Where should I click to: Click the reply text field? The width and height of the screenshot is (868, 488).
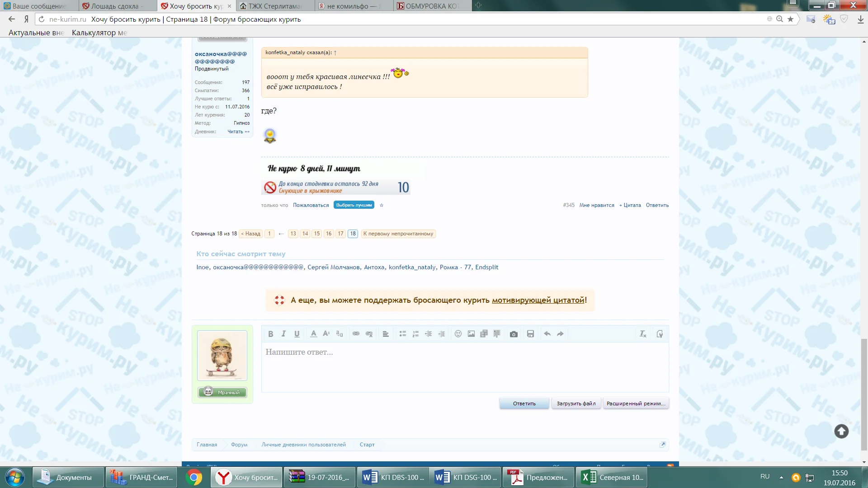pos(464,366)
